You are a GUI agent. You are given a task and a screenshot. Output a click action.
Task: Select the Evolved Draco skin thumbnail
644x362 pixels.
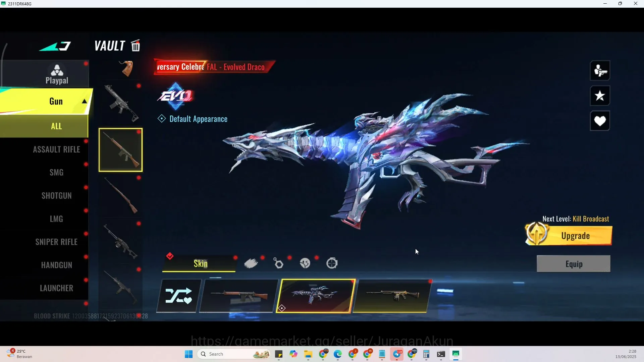click(x=316, y=296)
